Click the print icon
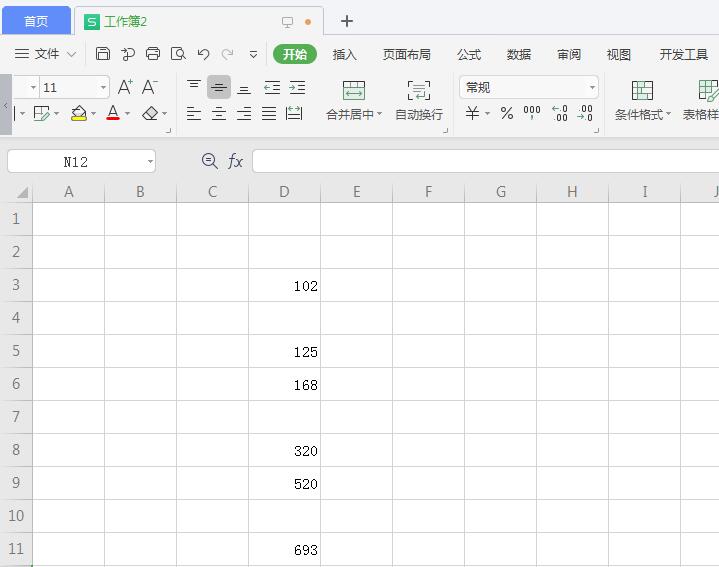 [153, 54]
